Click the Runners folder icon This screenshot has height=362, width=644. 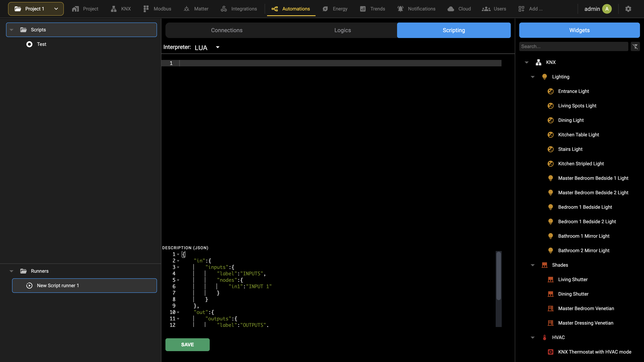[24, 271]
